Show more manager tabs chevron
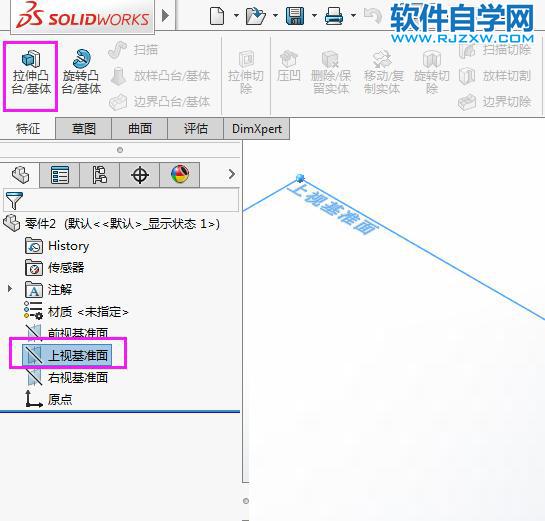545x521 pixels. (x=232, y=174)
